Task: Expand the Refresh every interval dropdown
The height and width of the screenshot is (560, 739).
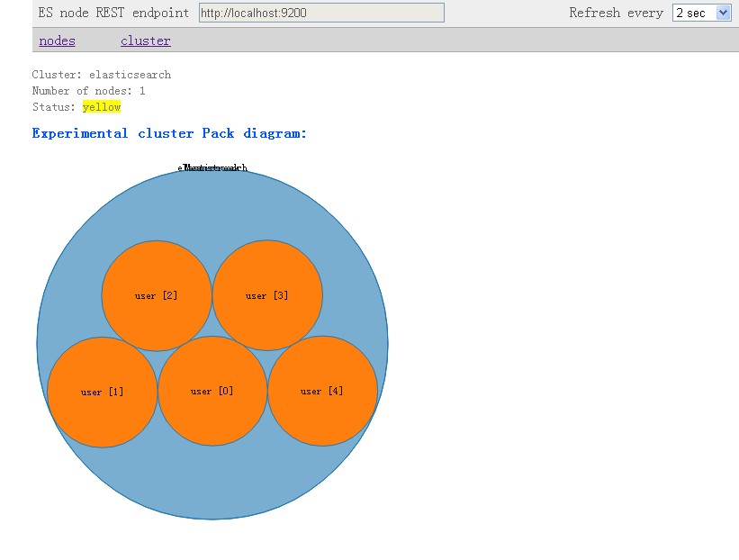Action: [702, 13]
